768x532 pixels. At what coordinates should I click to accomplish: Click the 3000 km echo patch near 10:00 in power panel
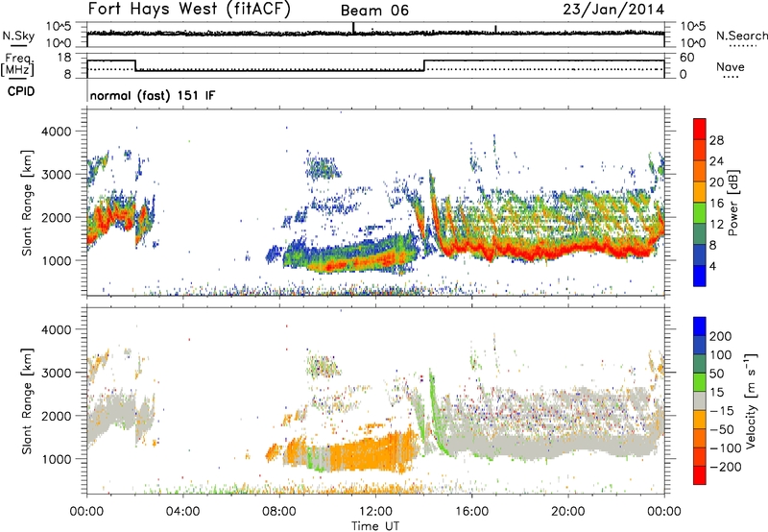(x=323, y=167)
